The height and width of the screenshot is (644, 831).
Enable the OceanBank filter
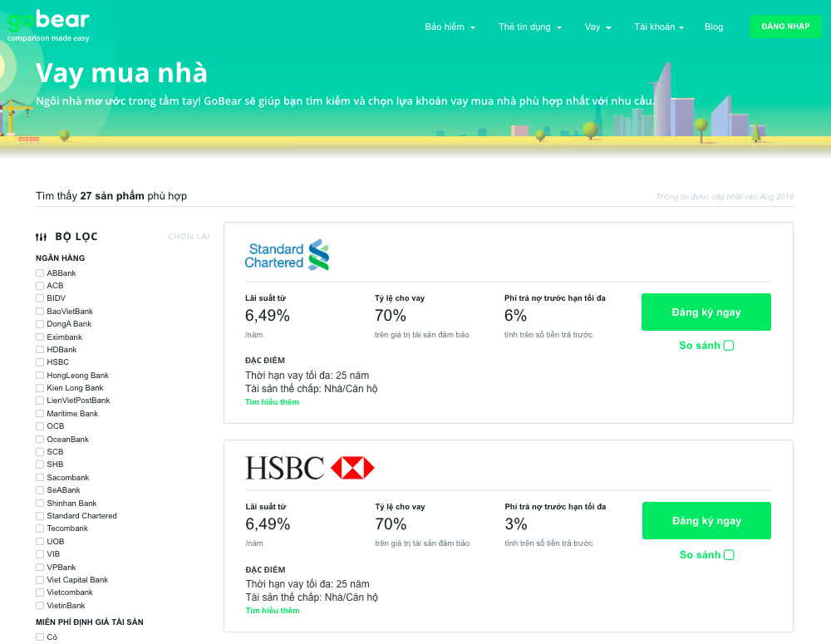40,440
